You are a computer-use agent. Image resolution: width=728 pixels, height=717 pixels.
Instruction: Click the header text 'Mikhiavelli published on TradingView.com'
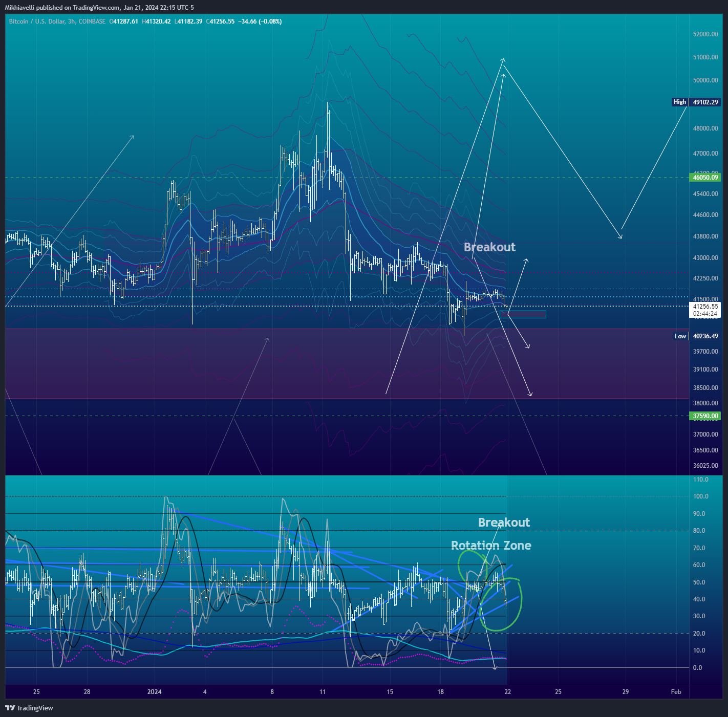click(x=62, y=8)
